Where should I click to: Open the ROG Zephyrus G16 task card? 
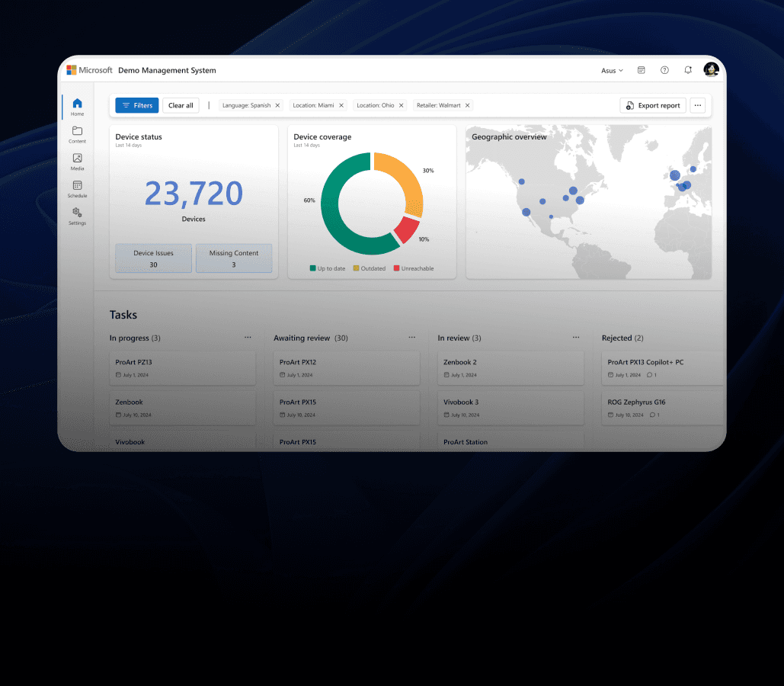pyautogui.click(x=663, y=409)
